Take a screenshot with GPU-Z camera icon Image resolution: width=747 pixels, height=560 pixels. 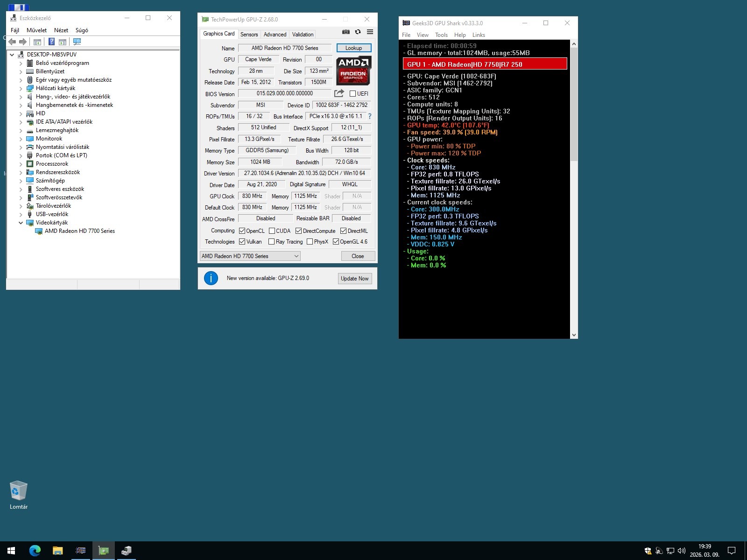(x=346, y=32)
